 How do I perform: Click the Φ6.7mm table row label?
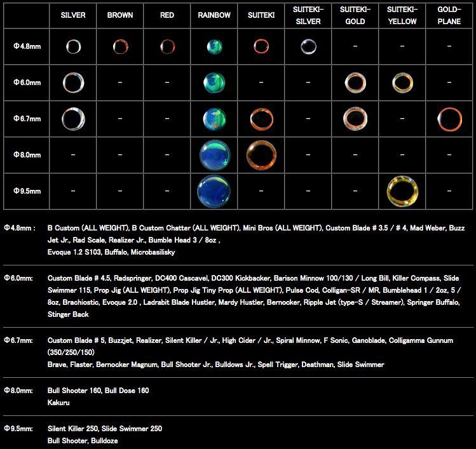[27, 119]
